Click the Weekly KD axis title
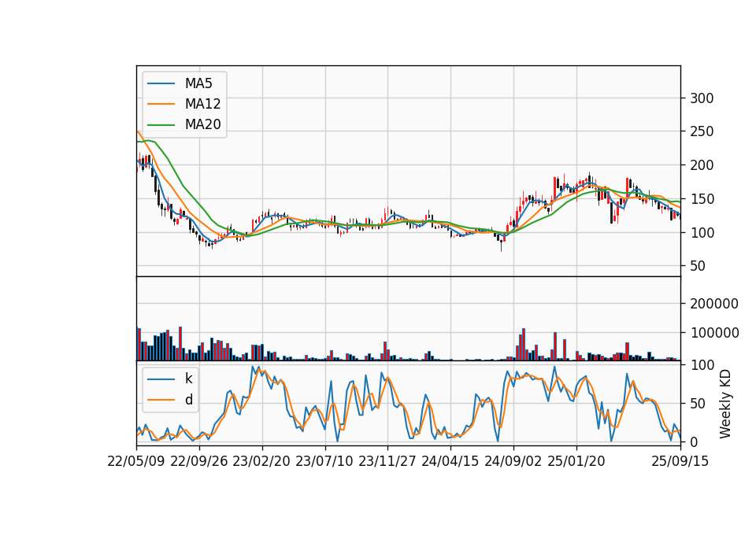 (725, 404)
